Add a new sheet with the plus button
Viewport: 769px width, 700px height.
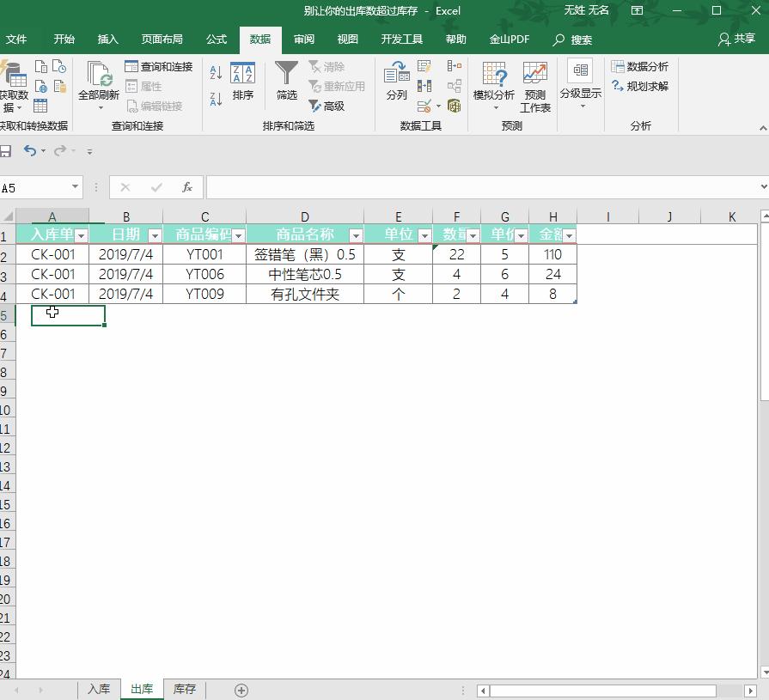point(241,689)
